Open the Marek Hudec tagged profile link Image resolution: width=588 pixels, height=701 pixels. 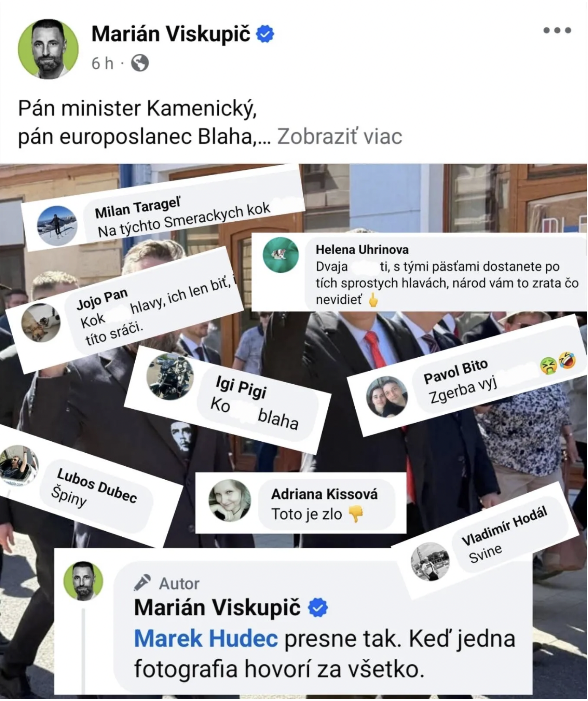pyautogui.click(x=206, y=639)
